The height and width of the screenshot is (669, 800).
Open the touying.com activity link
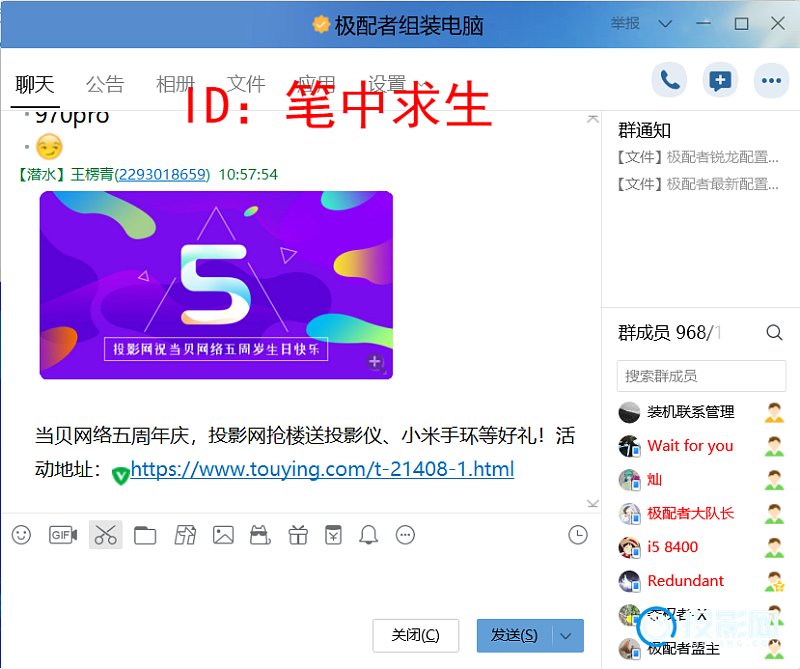coord(322,469)
